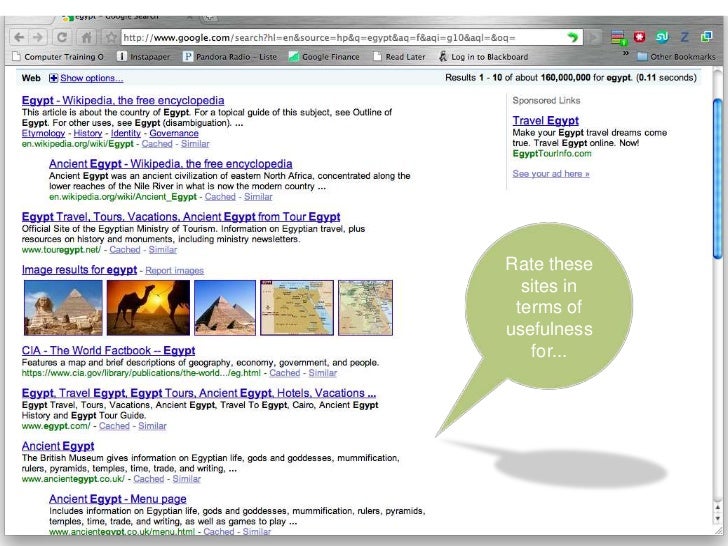728x546 pixels.
Task: Open the StumbleUpon extension icon
Action: [662, 37]
